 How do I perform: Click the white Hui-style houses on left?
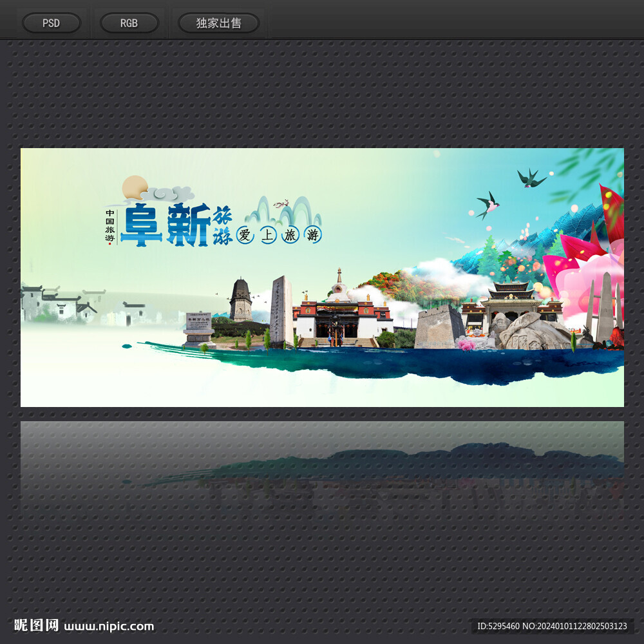click(58, 304)
